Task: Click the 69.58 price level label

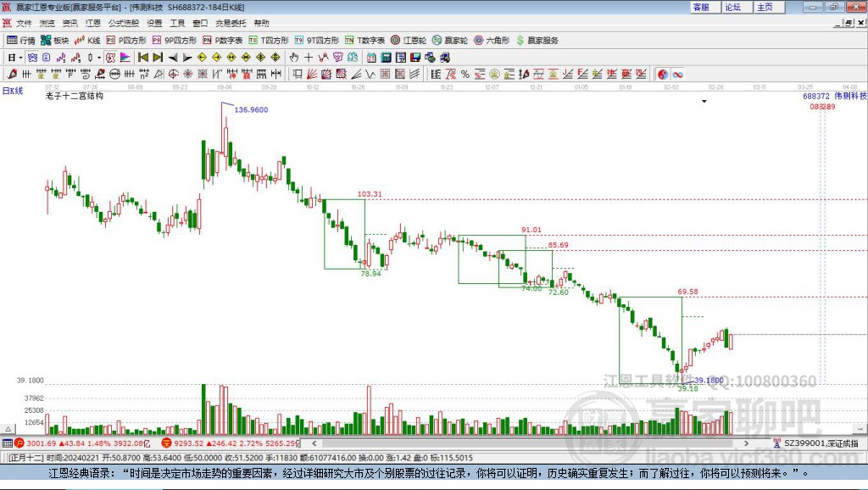Action: [687, 292]
